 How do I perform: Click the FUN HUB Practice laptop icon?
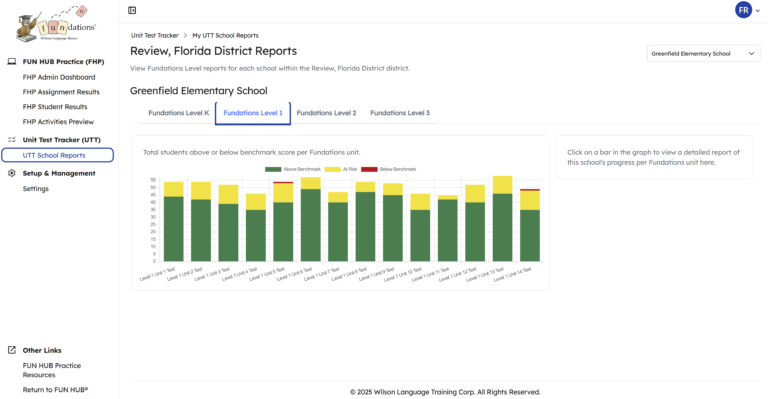click(12, 62)
